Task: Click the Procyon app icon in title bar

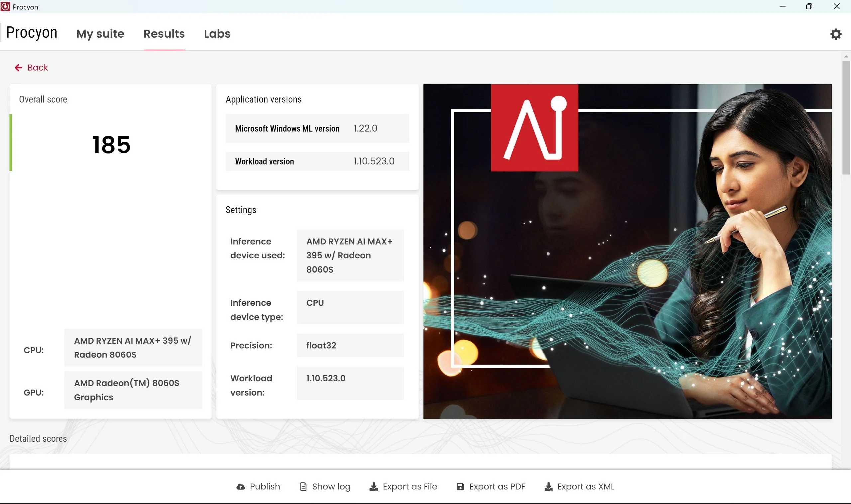Action: 5,6
